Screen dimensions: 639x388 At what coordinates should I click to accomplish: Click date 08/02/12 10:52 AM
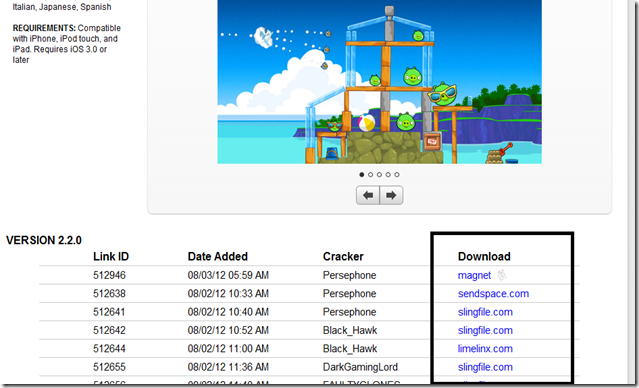(x=228, y=331)
